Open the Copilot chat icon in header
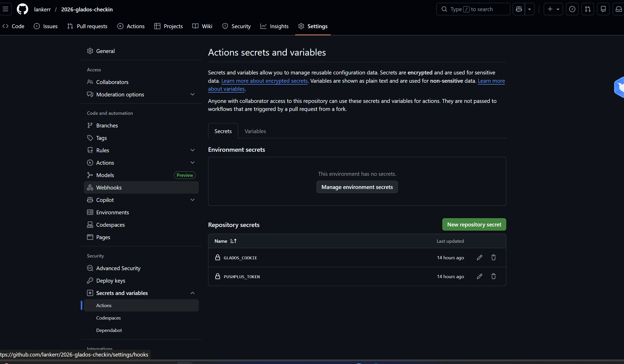The image size is (624, 364). click(x=519, y=9)
